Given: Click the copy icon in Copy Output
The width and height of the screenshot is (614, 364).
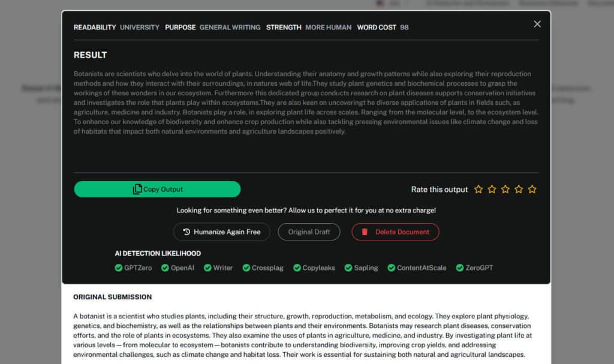Looking at the screenshot, I should (137, 189).
